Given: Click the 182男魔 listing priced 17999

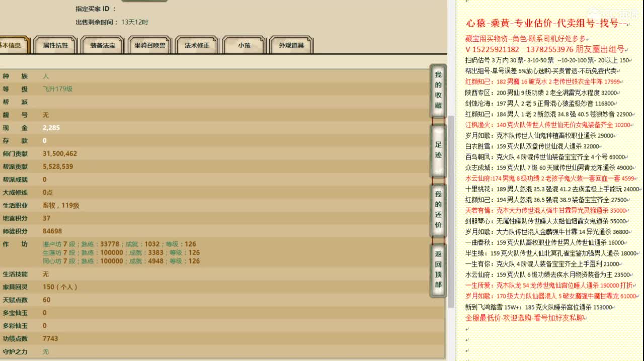Looking at the screenshot, I should coord(543,81).
